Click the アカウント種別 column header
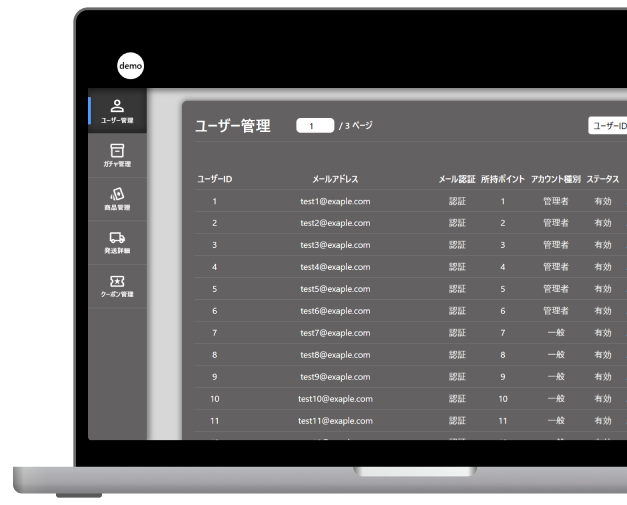Screen dimensions: 627x505 [556, 179]
